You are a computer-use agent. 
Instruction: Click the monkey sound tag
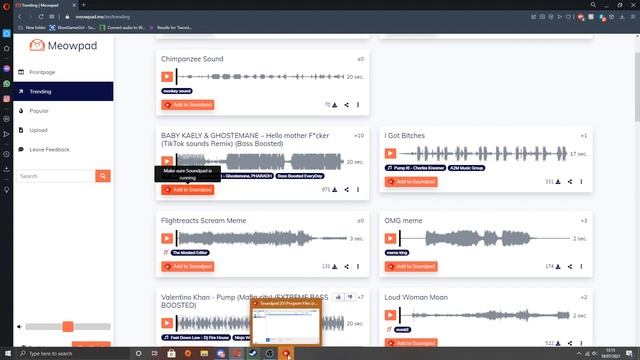click(x=177, y=91)
